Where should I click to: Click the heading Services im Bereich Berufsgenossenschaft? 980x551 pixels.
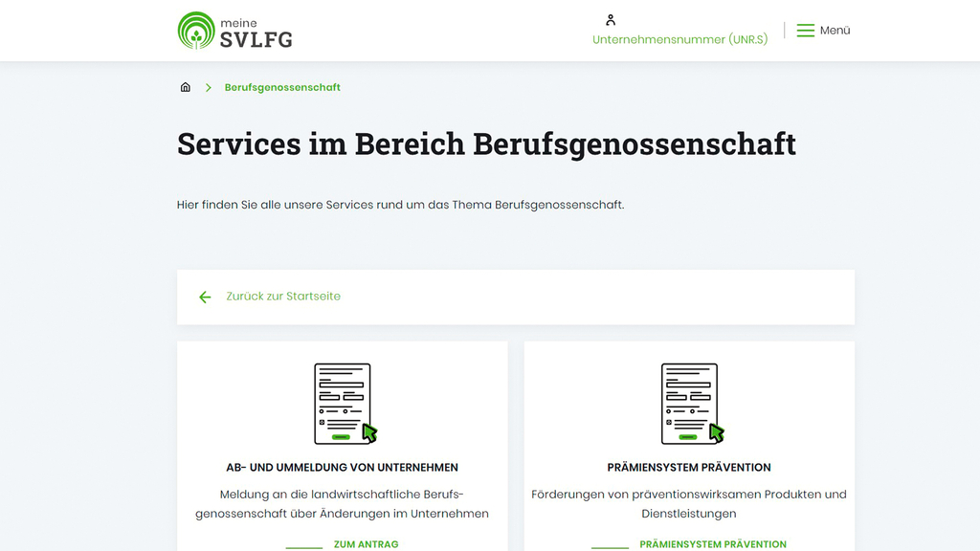[x=486, y=143]
